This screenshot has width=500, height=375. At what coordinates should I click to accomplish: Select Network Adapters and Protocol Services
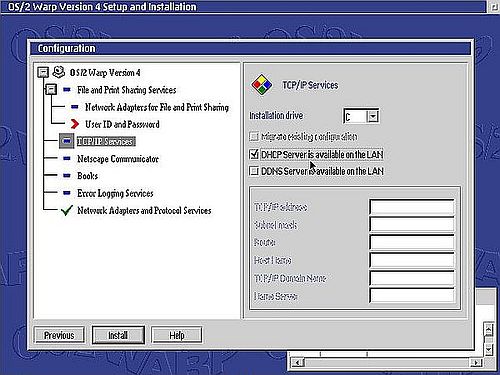coord(144,210)
